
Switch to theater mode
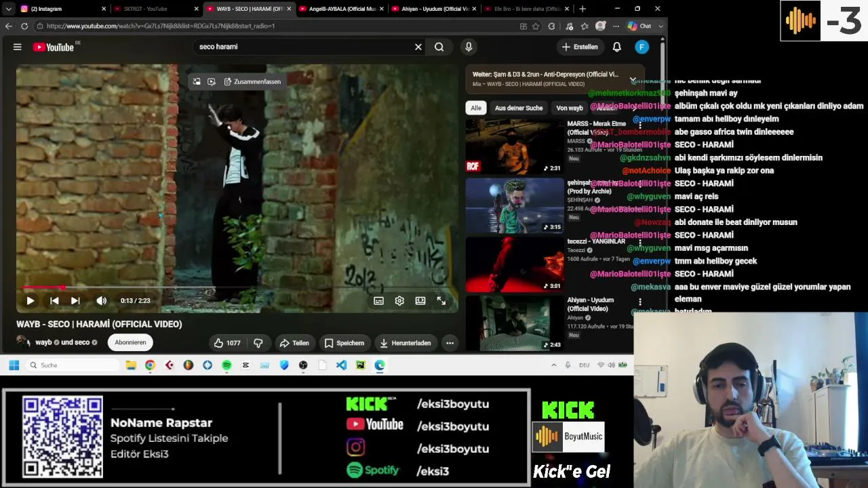[x=420, y=301]
